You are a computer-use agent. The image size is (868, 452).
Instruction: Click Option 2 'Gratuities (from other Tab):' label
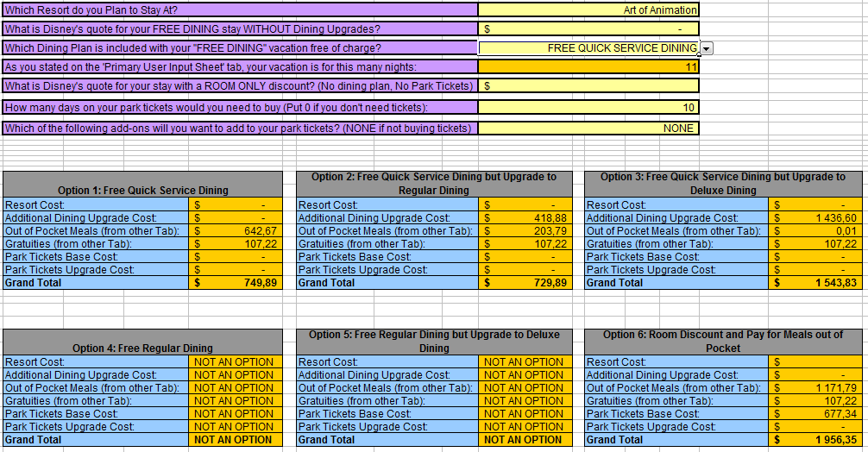pyautogui.click(x=387, y=243)
